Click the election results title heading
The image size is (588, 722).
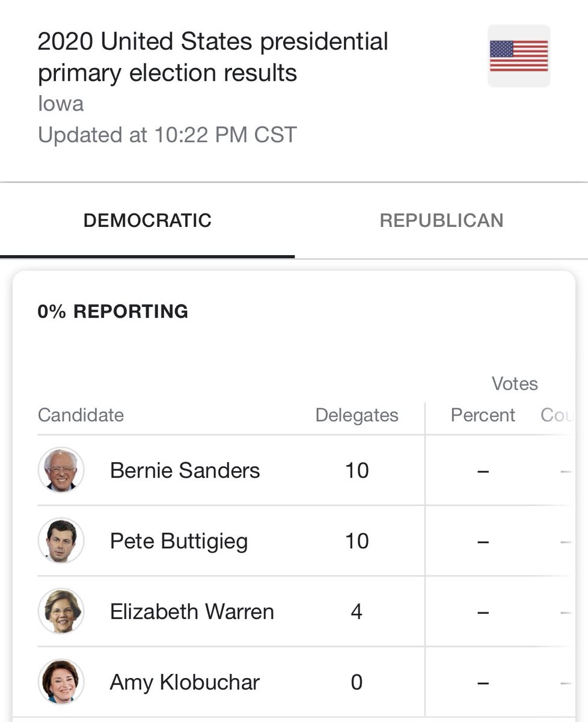(213, 57)
